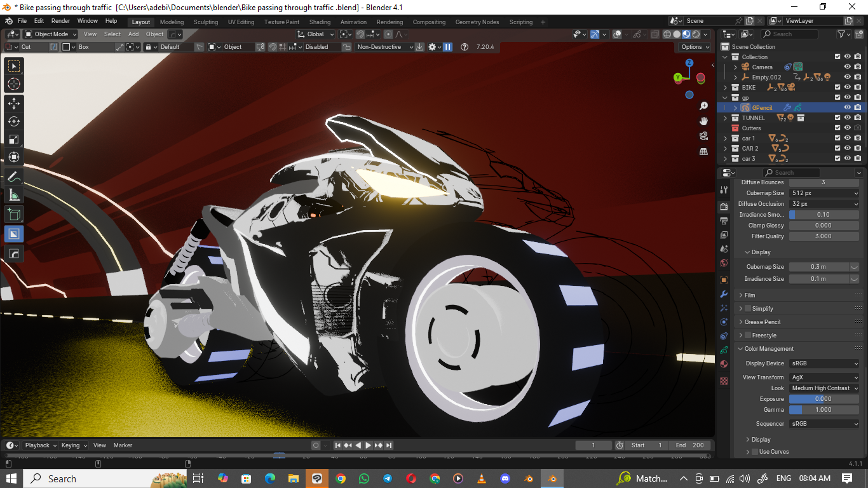The height and width of the screenshot is (488, 868).
Task: Switch perspective/orthographic with grid gizmo icon
Action: (703, 151)
